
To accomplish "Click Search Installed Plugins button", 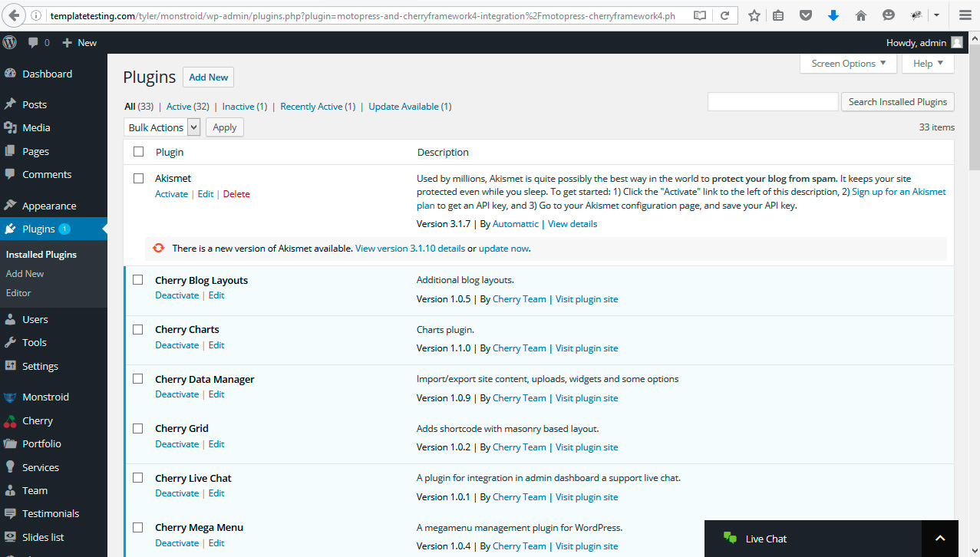I will pyautogui.click(x=898, y=102).
